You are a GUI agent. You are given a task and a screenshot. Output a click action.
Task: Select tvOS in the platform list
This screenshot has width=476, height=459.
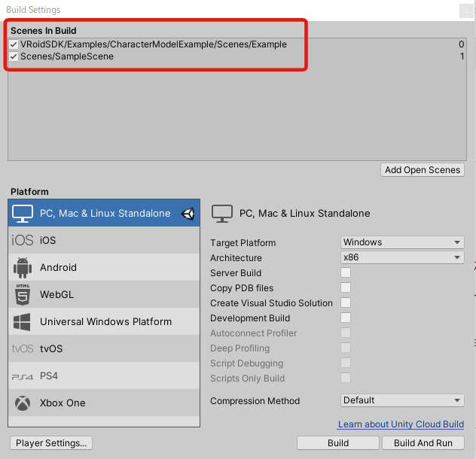pyautogui.click(x=104, y=348)
